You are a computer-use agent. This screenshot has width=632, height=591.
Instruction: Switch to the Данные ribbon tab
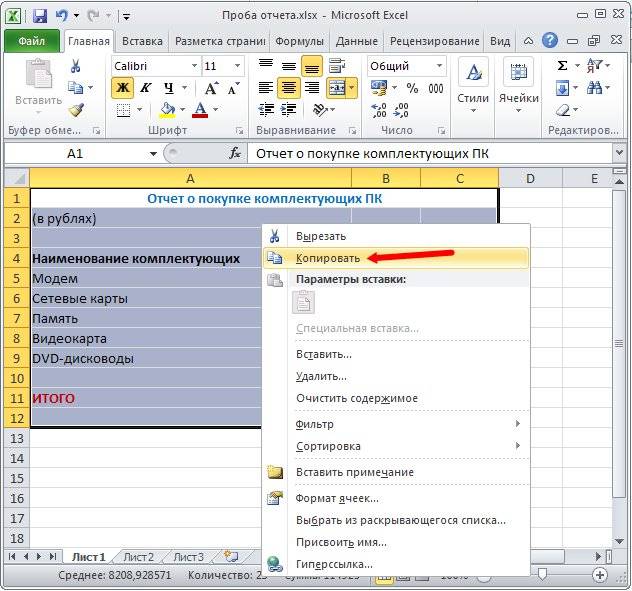click(357, 41)
